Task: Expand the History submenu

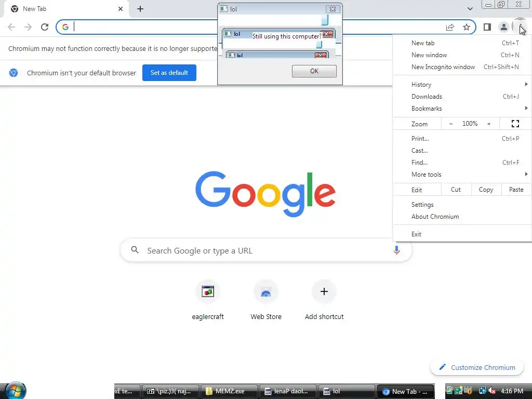Action: (462, 85)
